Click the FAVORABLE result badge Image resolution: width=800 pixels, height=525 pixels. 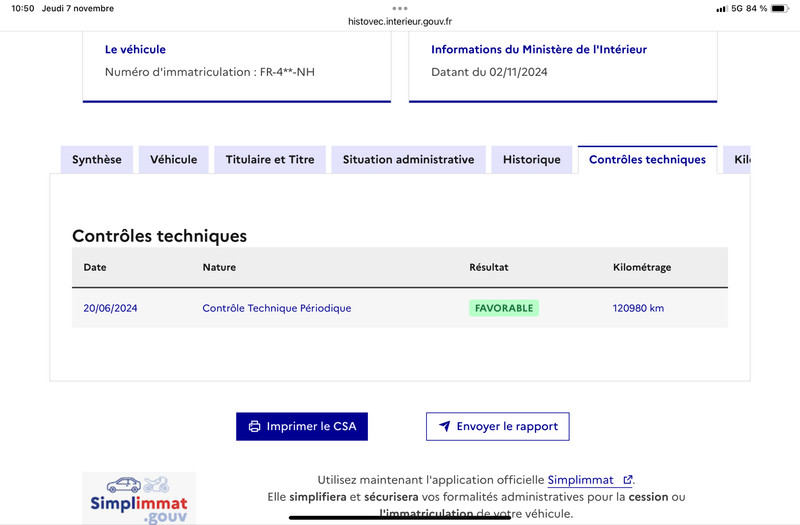click(504, 308)
